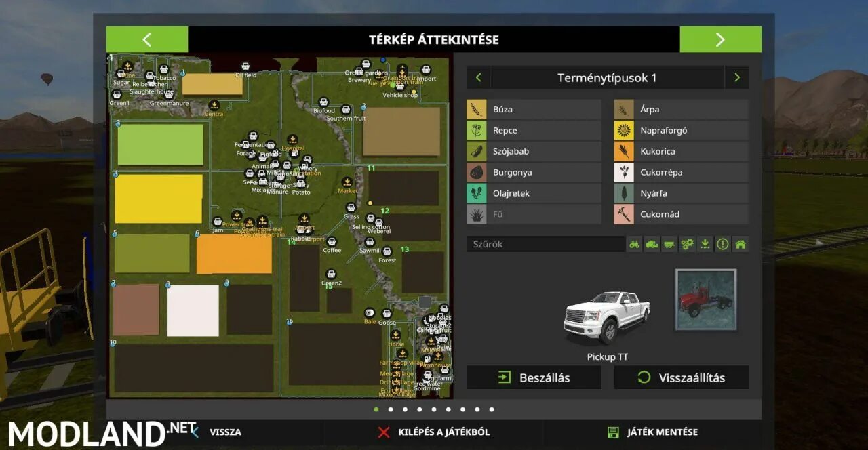868x450 pixels.
Task: Click the Green2 basket icon
Action: pyautogui.click(x=332, y=274)
